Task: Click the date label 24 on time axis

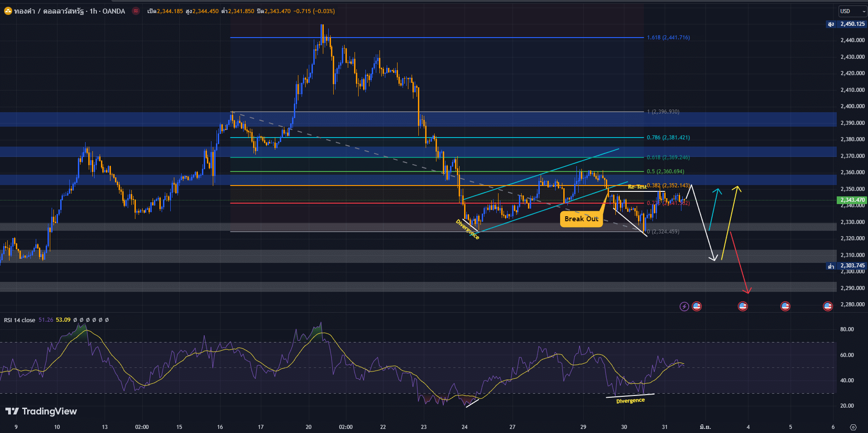Action: pos(465,427)
